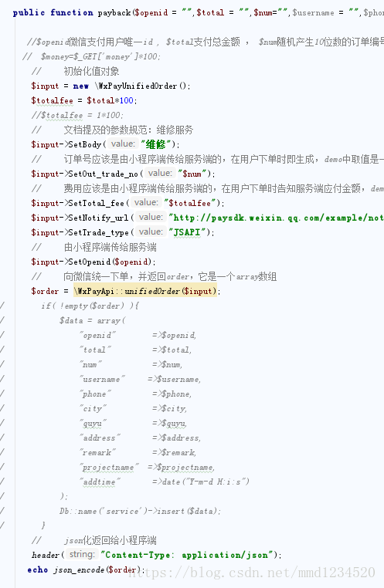Screen dimensions: 384x588
Task: Click the commented "quyu" array key
Action: (93, 424)
